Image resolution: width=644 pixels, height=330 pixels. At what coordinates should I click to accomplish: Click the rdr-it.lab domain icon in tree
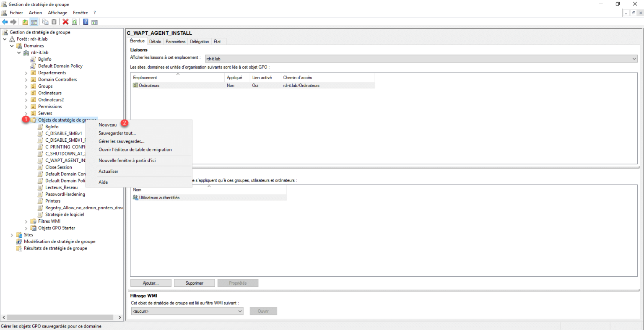[x=26, y=52]
